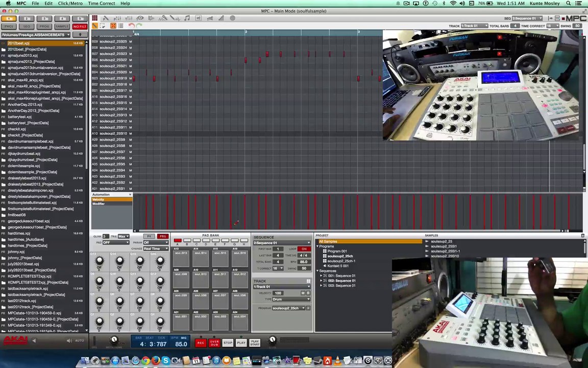This screenshot has width=588, height=368.
Task: Mute Track 01 with M button
Action: [303, 293]
